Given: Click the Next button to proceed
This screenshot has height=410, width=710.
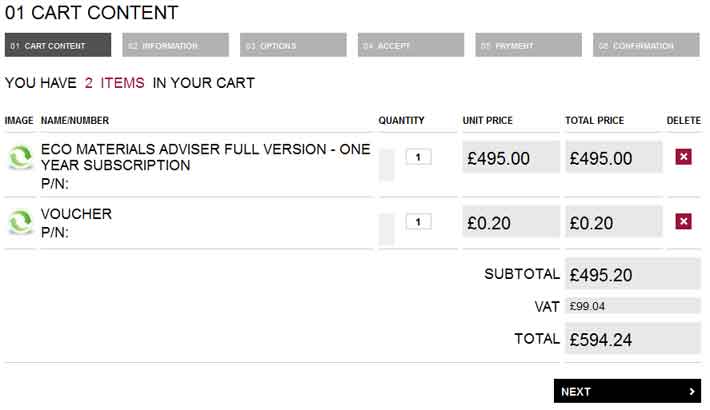Looking at the screenshot, I should click(627, 391).
